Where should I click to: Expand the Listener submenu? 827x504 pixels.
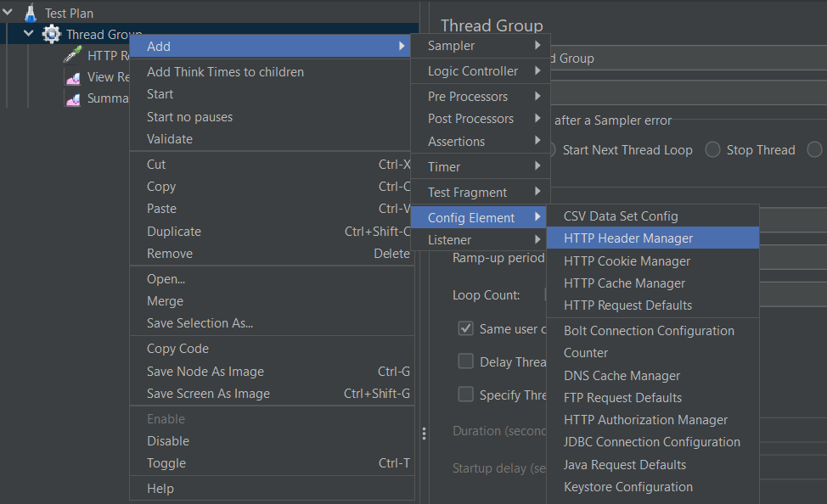[478, 240]
